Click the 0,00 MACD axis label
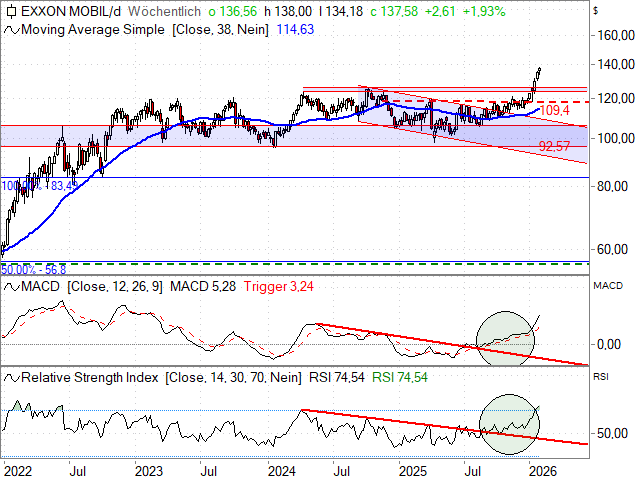640x480 pixels. 609,344
